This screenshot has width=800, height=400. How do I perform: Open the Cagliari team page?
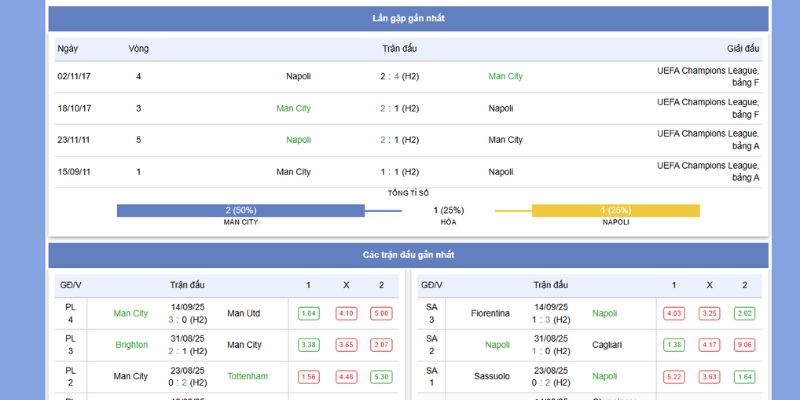click(607, 345)
